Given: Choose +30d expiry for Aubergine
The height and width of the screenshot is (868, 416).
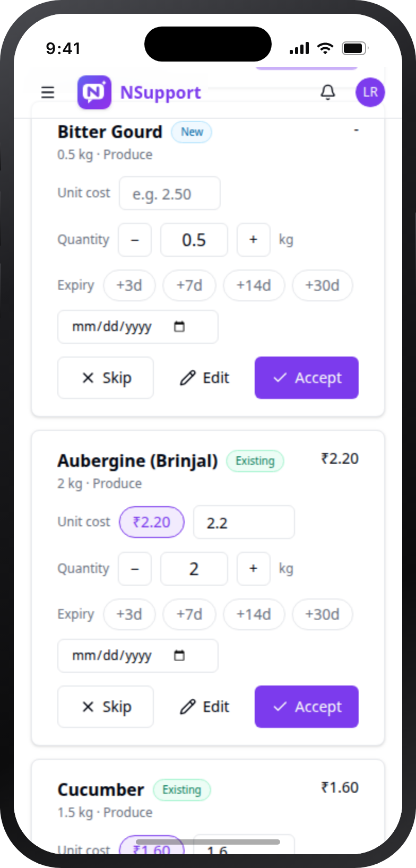Looking at the screenshot, I should coord(322,614).
